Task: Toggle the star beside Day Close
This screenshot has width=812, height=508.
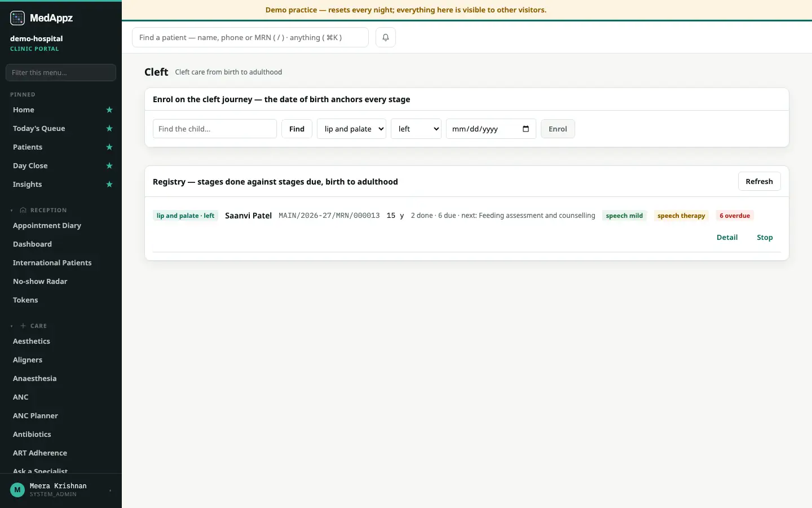Action: tap(109, 166)
